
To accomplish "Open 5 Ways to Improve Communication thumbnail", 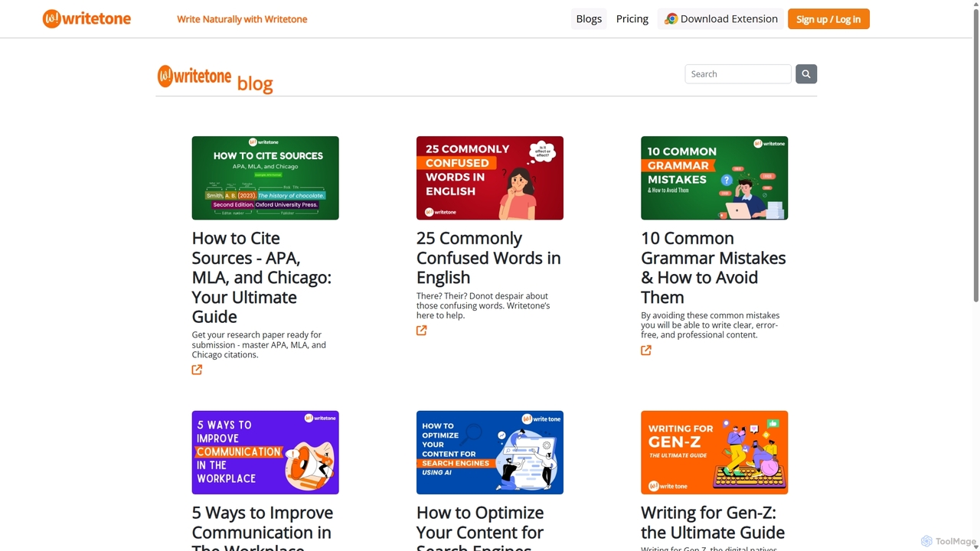I will pos(265,452).
